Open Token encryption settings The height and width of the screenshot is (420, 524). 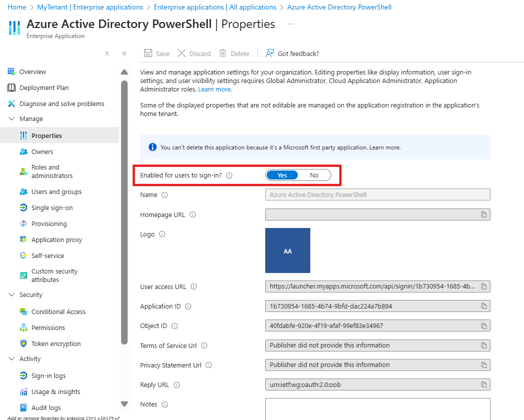[56, 343]
